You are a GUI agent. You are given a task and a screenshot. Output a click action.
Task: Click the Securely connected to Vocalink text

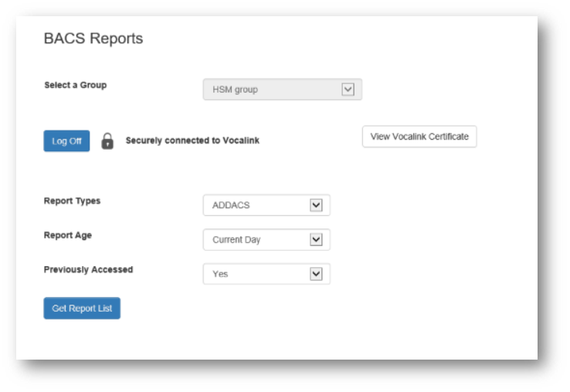pos(192,141)
